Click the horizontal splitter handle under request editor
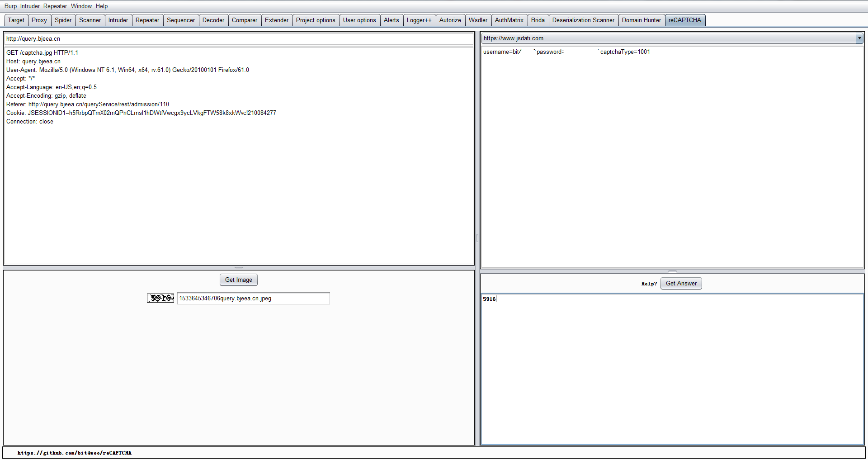 pos(239,267)
